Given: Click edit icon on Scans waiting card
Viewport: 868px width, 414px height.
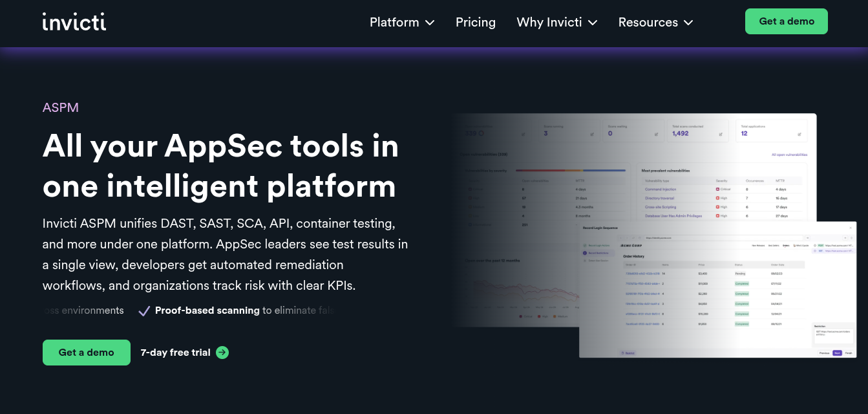Looking at the screenshot, I should click(x=656, y=134).
